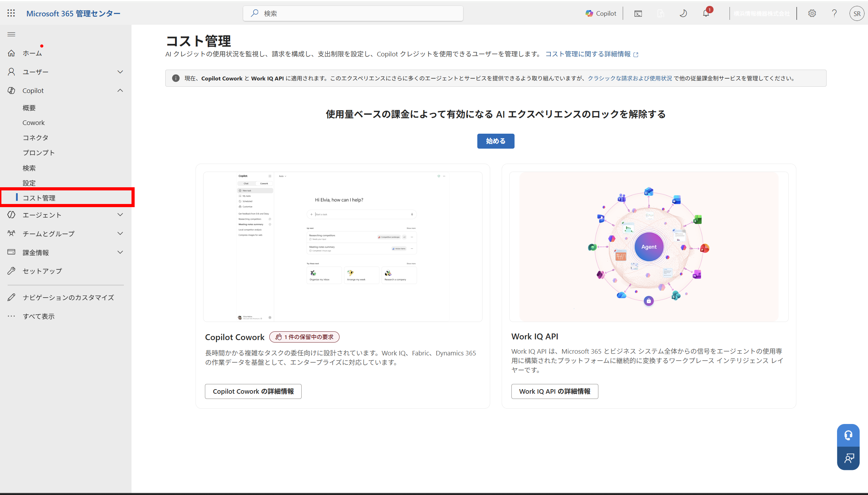This screenshot has height=495, width=868.
Task: Click the Work IQ API Agent illustration
Action: tap(649, 246)
